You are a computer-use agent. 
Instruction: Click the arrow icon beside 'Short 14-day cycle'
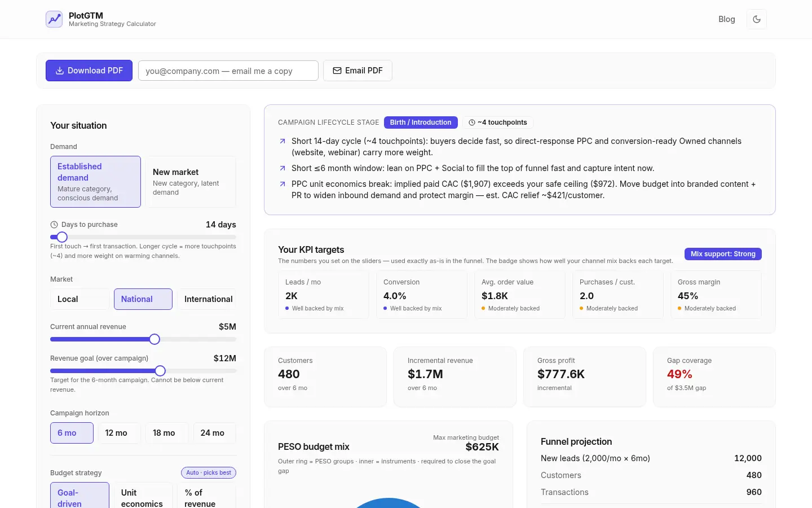283,142
